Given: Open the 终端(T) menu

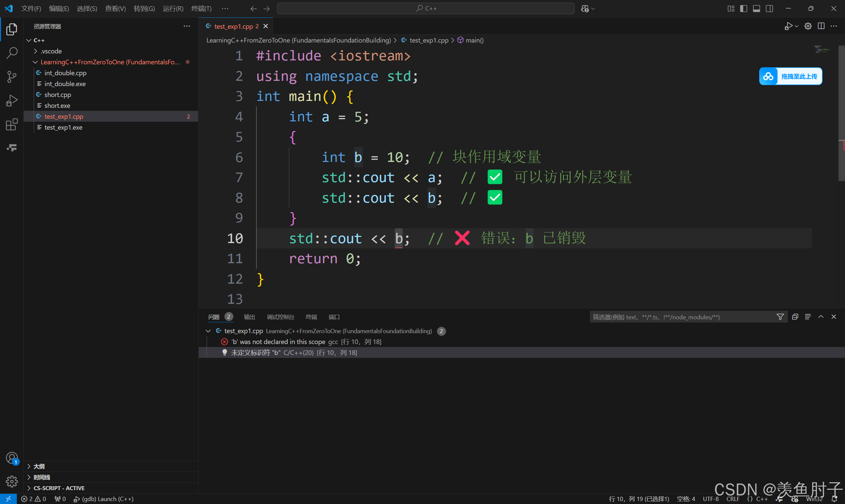Looking at the screenshot, I should 201,9.
